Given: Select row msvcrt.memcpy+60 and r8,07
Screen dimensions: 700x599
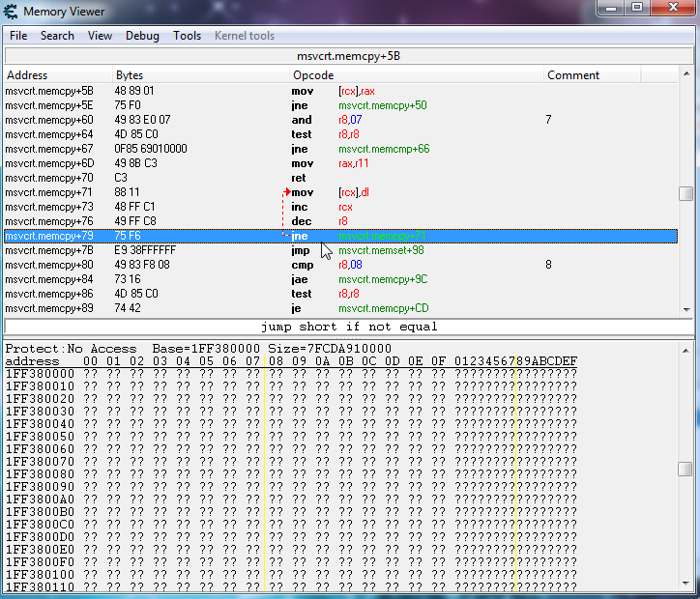Looking at the screenshot, I should point(340,120).
